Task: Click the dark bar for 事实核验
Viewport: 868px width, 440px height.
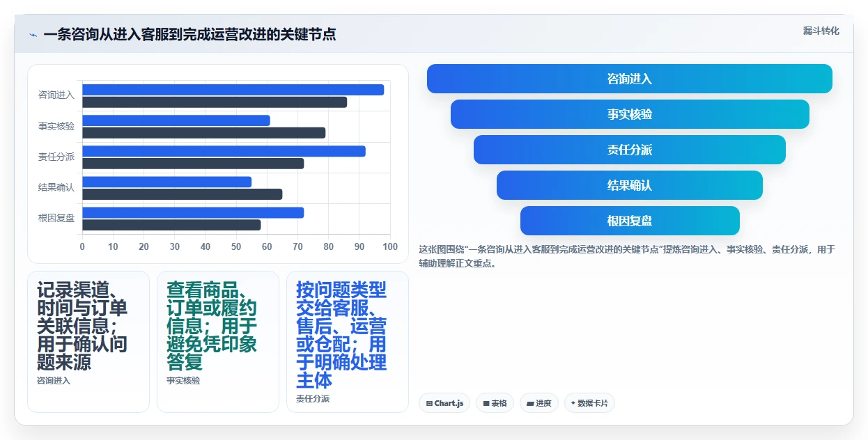Action: (204, 133)
